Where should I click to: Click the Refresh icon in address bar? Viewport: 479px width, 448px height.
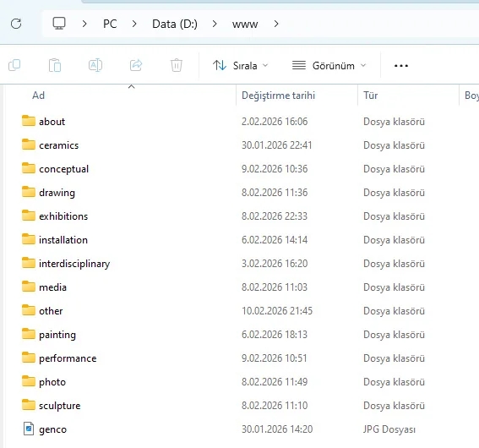[16, 24]
